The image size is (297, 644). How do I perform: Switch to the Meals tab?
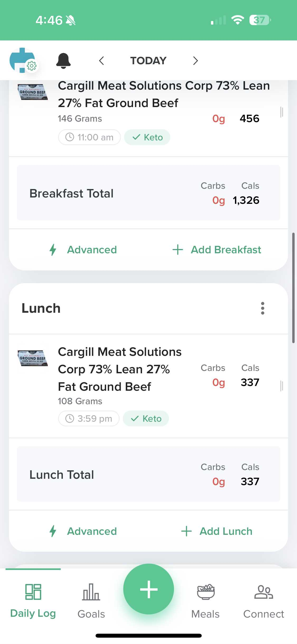pos(205,600)
